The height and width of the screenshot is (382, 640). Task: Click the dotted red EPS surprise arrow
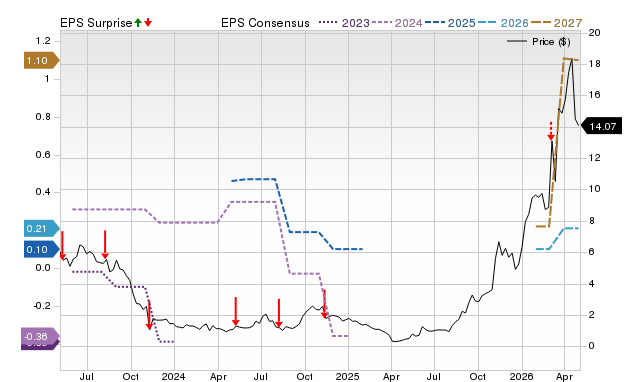coord(551,131)
